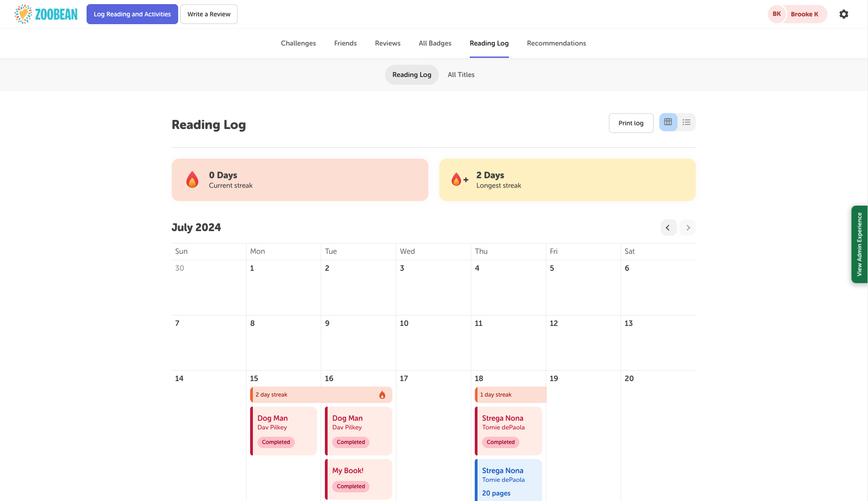This screenshot has height=501, width=868.
Task: Open settings gear icon
Action: click(844, 14)
